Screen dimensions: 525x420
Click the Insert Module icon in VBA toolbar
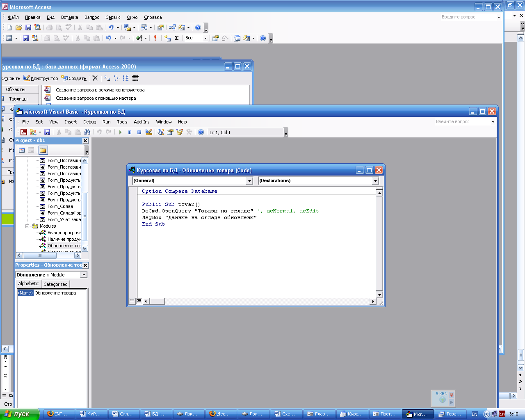33,132
